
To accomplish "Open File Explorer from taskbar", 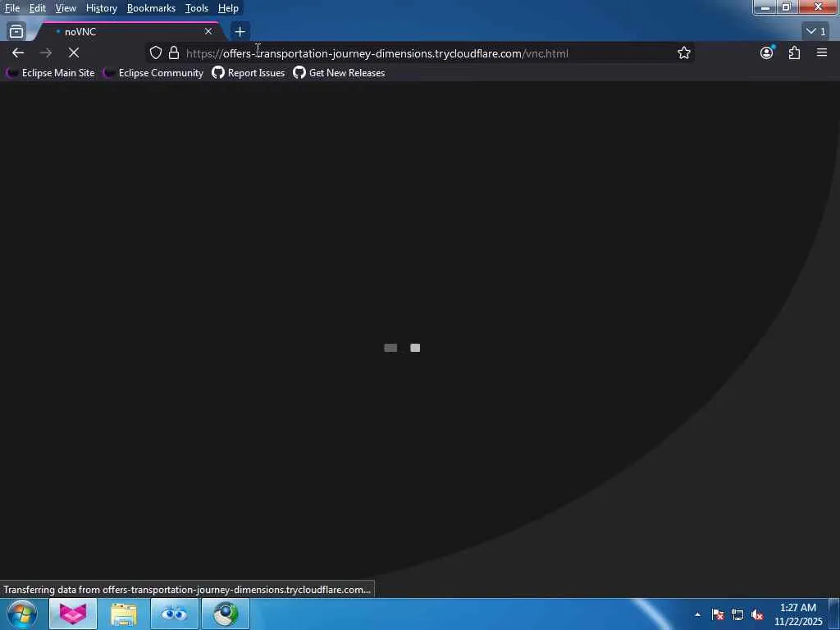I will point(124,614).
